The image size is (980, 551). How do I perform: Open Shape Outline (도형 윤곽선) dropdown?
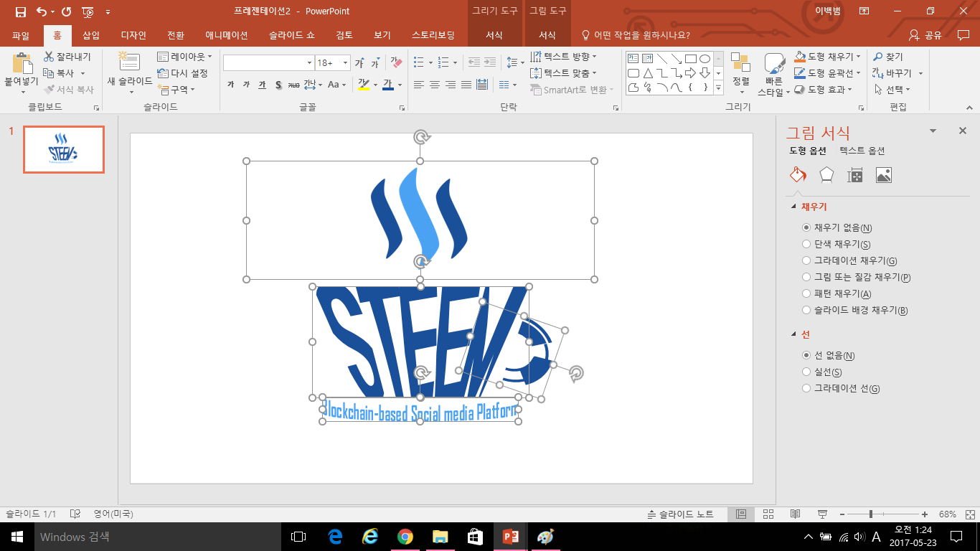[x=828, y=73]
